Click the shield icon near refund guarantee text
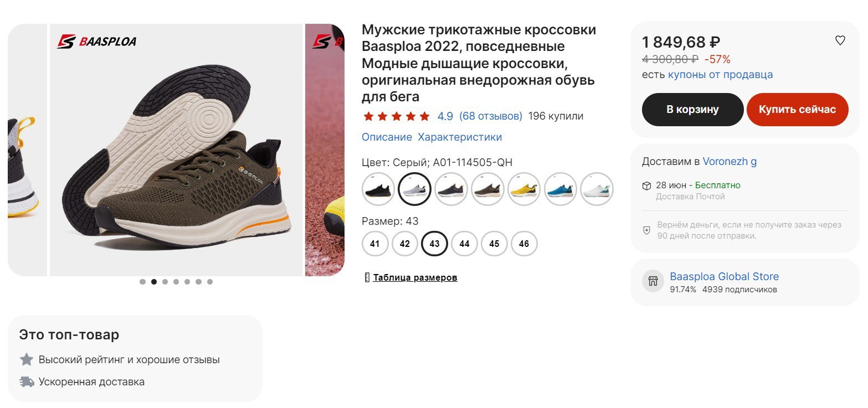Image resolution: width=868 pixels, height=408 pixels. pyautogui.click(x=646, y=230)
